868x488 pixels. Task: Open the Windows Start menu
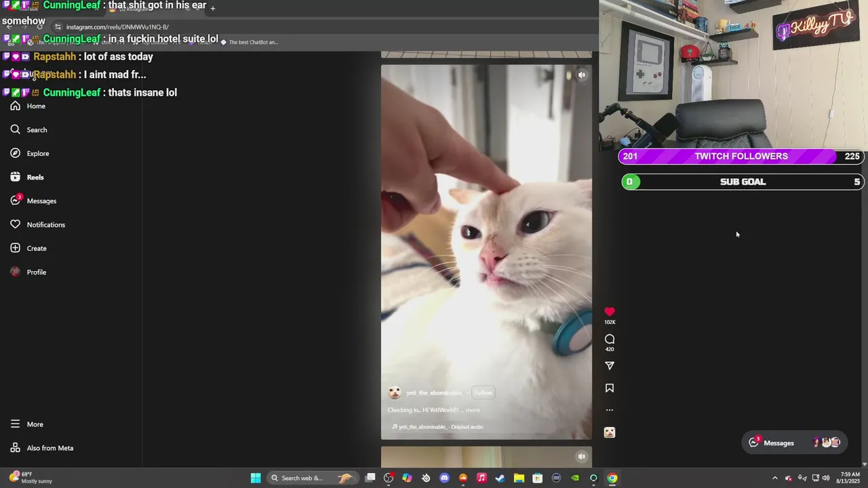click(256, 478)
